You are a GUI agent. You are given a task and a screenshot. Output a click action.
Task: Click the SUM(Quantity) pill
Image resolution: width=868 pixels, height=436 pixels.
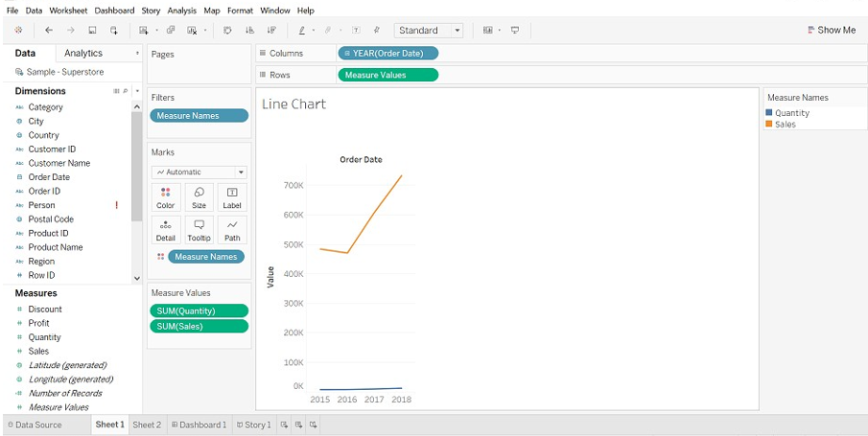coord(199,311)
